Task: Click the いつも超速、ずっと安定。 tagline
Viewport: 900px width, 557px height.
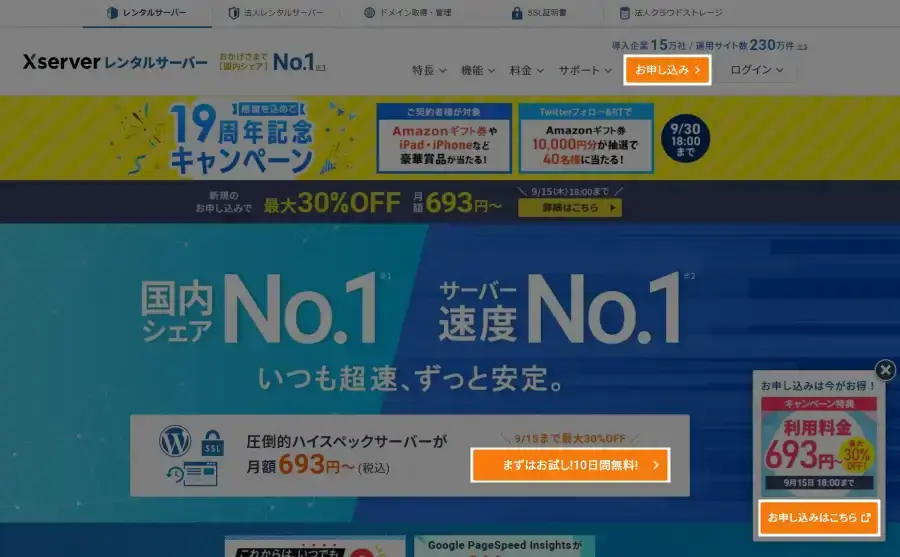Action: (x=411, y=379)
